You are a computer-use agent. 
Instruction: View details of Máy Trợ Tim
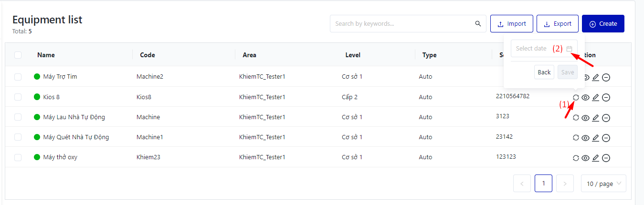click(586, 78)
